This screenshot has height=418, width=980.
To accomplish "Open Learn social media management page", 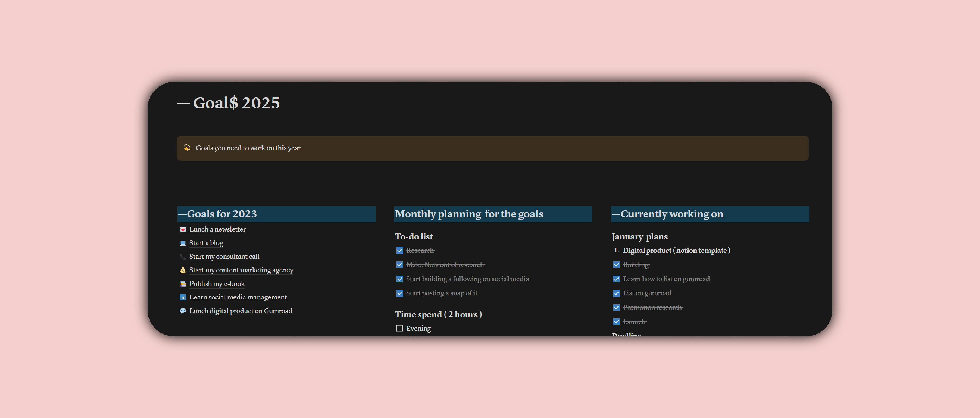I will point(238,298).
